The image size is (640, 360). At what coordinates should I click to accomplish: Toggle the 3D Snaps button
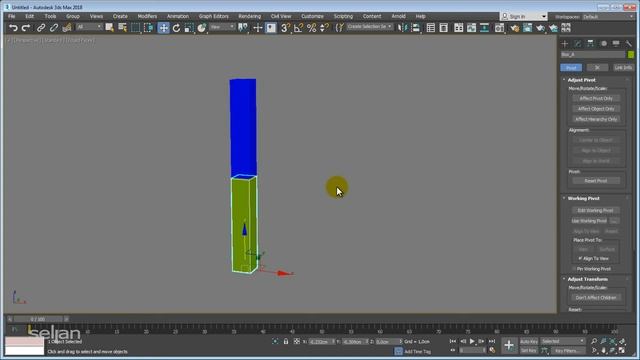click(285, 28)
